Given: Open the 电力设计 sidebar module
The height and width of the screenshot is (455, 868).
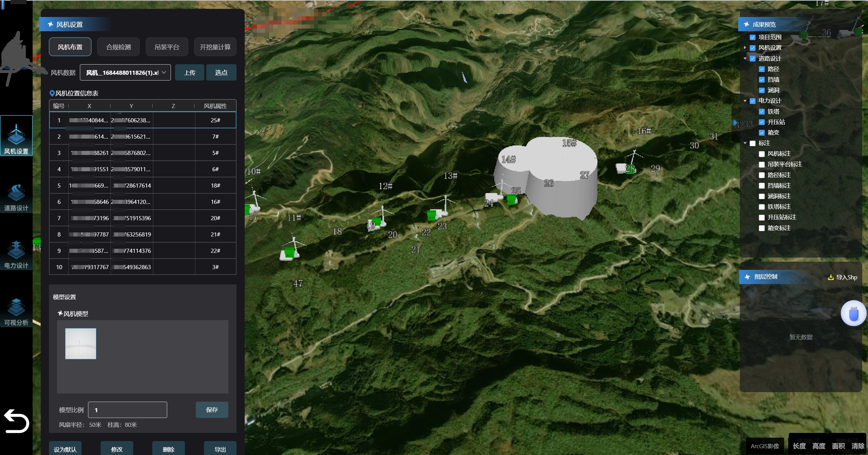Looking at the screenshot, I should tap(16, 255).
